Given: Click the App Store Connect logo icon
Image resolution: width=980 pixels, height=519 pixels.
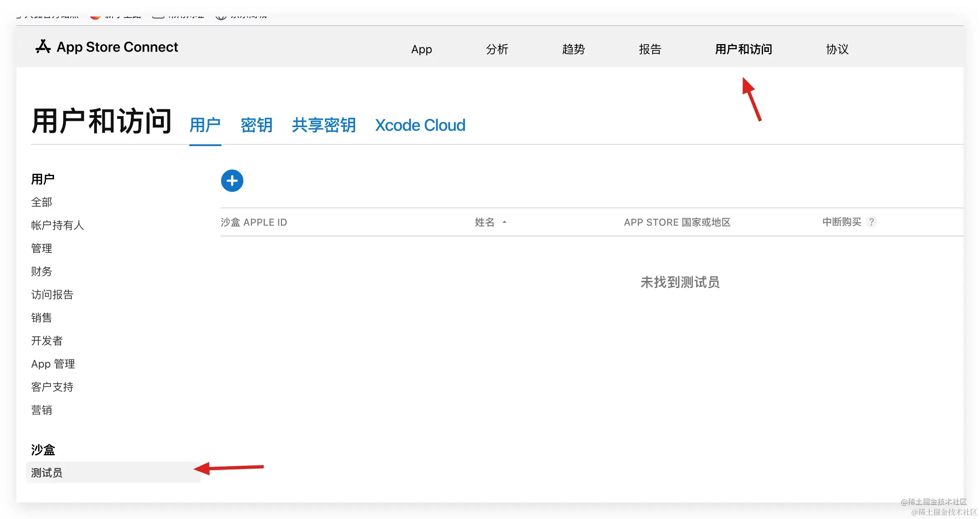Looking at the screenshot, I should pyautogui.click(x=43, y=47).
